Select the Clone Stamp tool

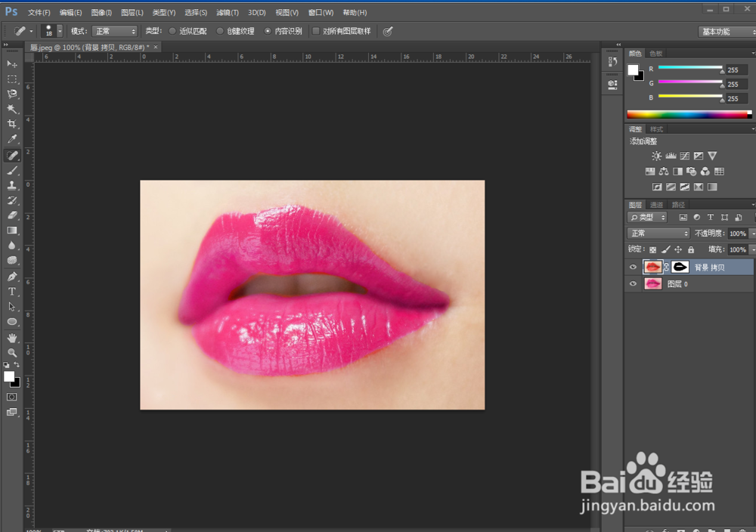(x=12, y=186)
